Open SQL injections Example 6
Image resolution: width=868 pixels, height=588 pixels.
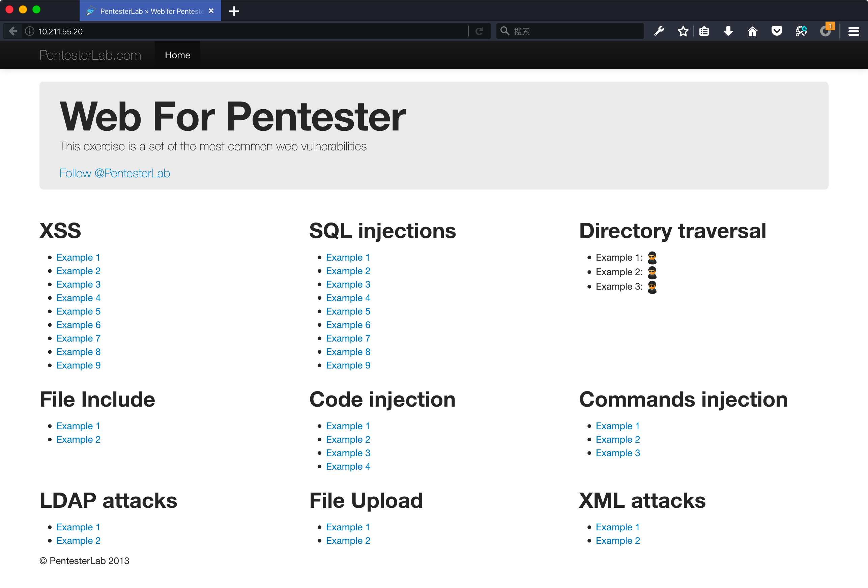point(348,324)
